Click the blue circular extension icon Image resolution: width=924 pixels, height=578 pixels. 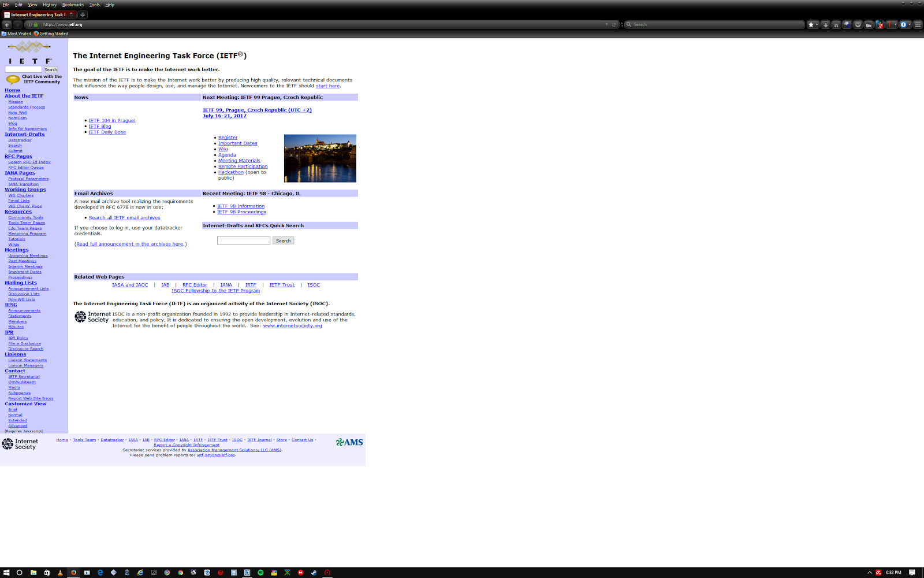point(903,24)
